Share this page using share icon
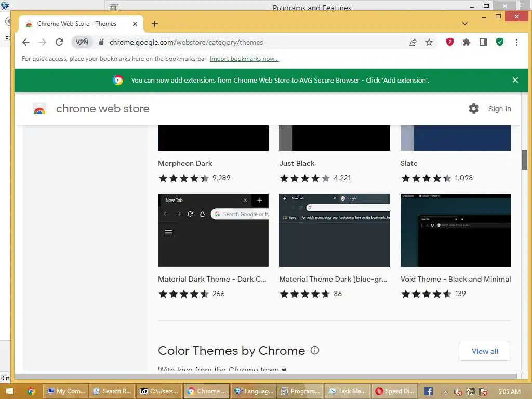This screenshot has width=532, height=399. tap(412, 42)
